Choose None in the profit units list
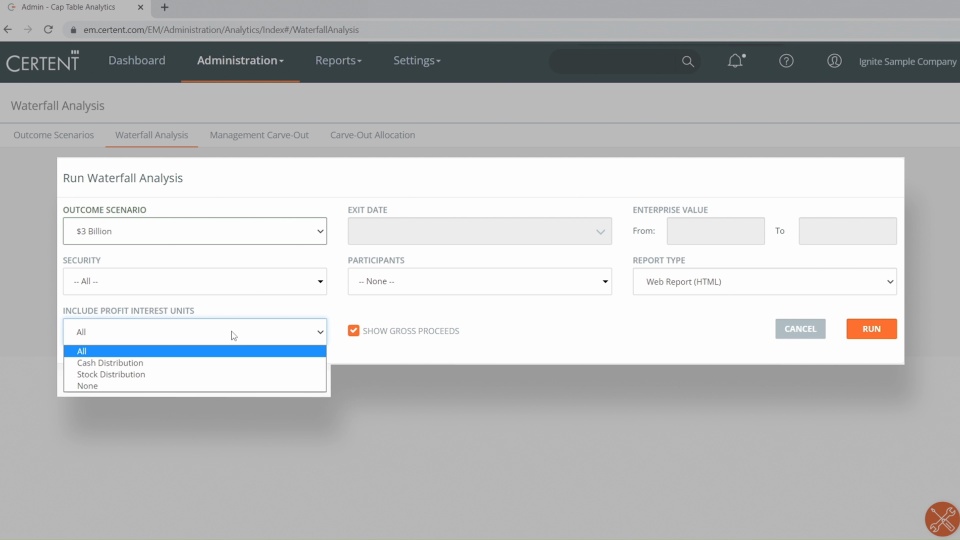960x540 pixels. (x=195, y=386)
